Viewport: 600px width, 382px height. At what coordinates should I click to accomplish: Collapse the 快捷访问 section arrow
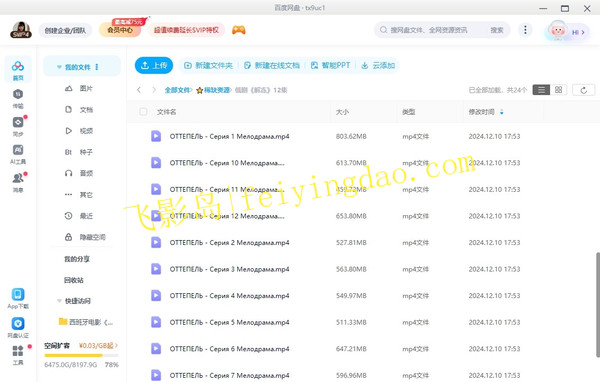click(x=59, y=301)
